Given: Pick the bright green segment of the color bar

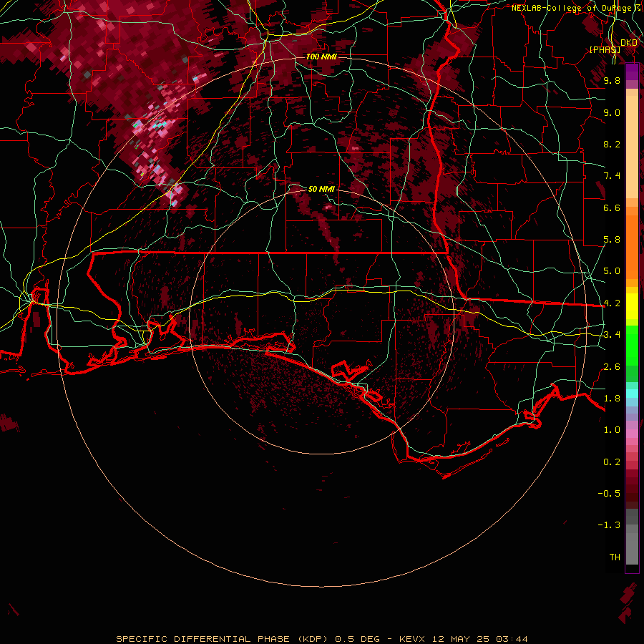Looking at the screenshot, I should 632,346.
